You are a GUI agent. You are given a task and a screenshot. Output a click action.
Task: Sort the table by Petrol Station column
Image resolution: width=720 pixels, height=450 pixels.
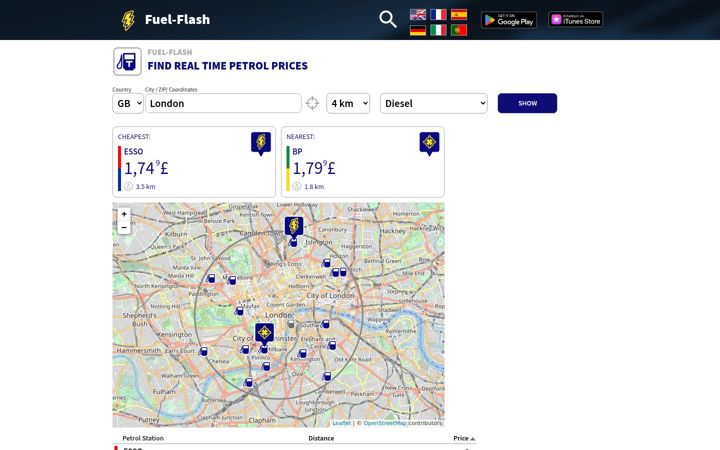pos(143,438)
